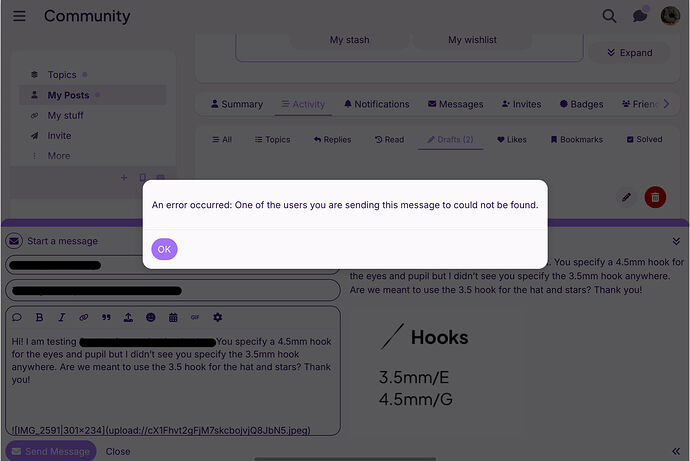Open the hamburger menu next to Community
The height and width of the screenshot is (461, 690).
pyautogui.click(x=19, y=16)
